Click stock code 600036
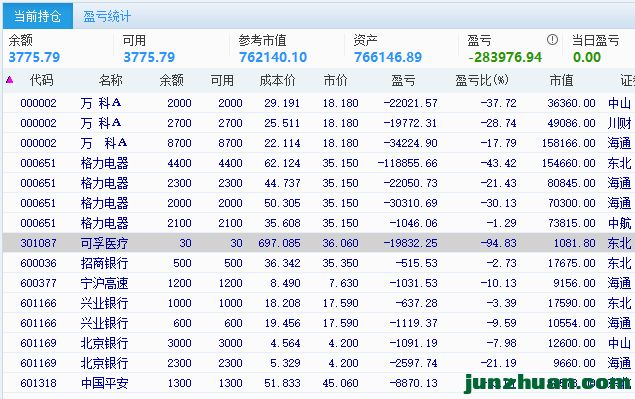Viewport: 635px width, 399px height. coord(38,263)
